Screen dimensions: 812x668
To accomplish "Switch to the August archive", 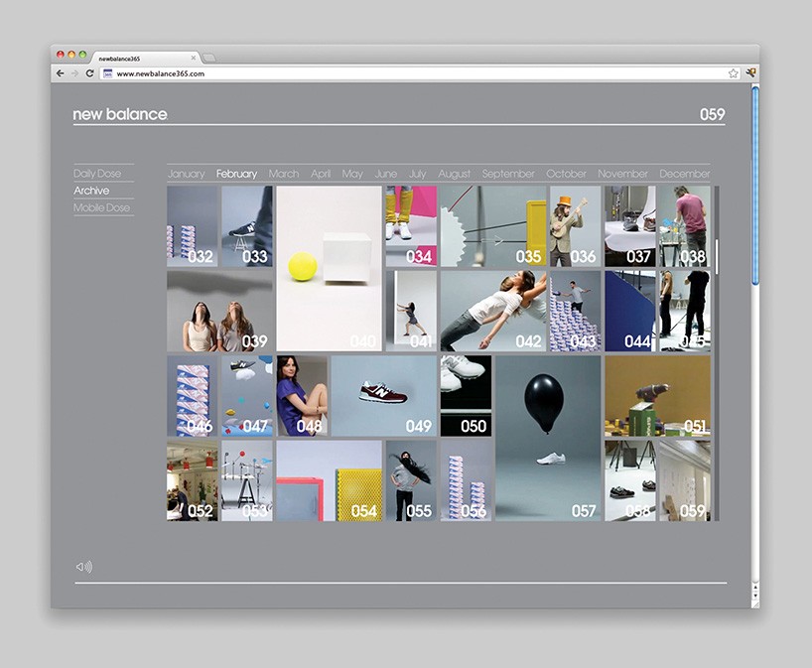I will tap(455, 174).
